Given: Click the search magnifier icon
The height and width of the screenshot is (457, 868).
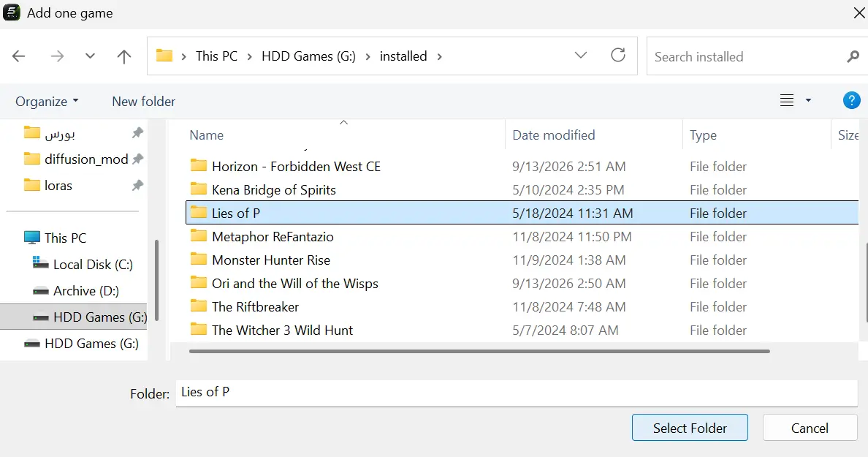Looking at the screenshot, I should tap(853, 56).
